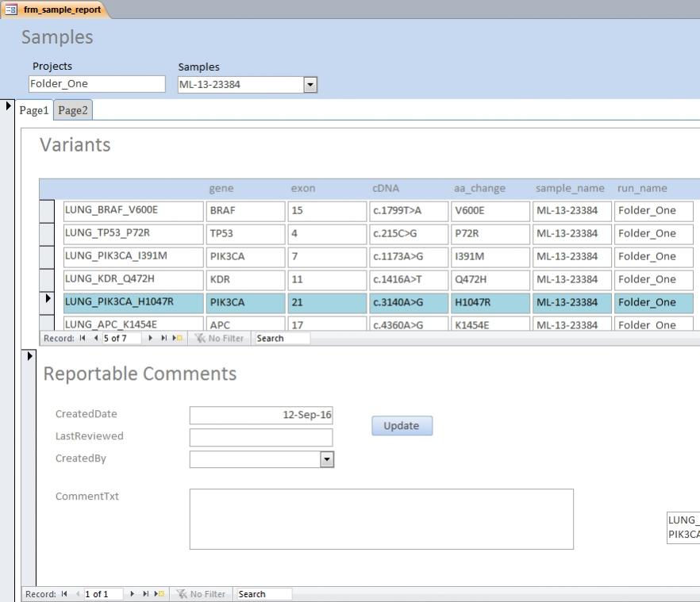Viewport: 700px width, 602px height.
Task: Go to last record in bottom navigator
Action: [145, 594]
